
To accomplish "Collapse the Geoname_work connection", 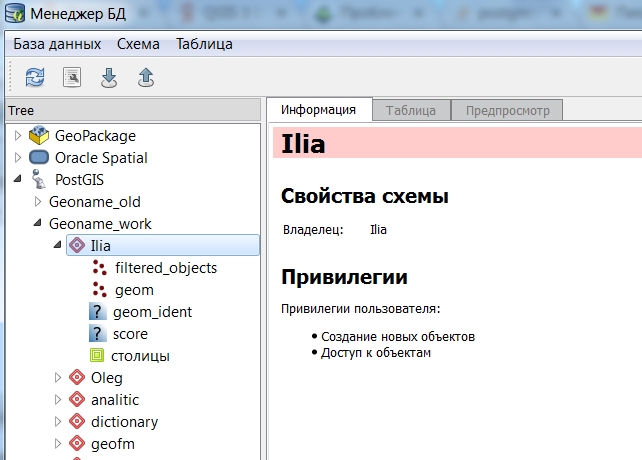I will click(38, 223).
